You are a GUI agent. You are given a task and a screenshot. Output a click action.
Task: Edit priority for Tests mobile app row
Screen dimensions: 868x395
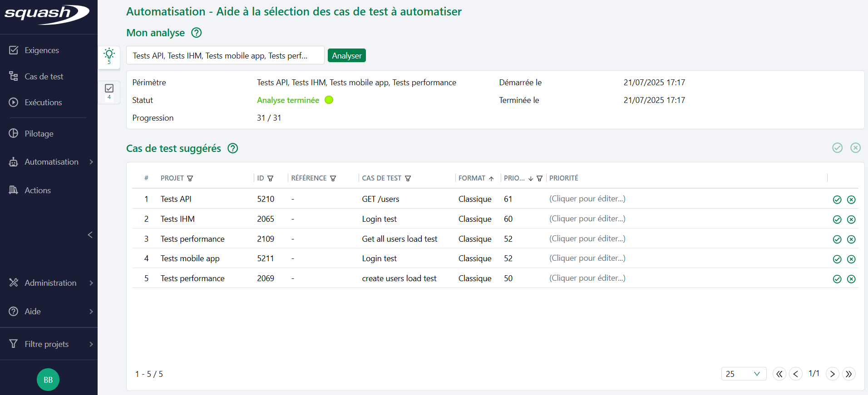point(587,258)
